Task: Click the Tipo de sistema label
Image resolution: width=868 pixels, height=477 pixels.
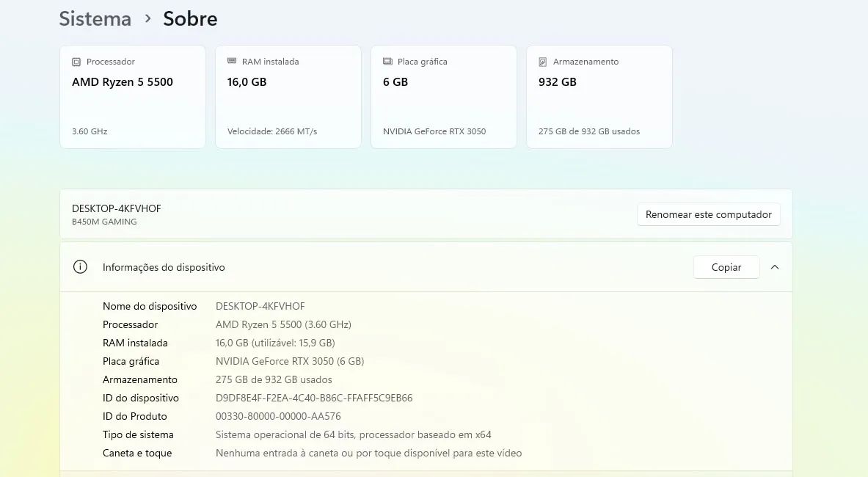Action: click(x=138, y=434)
